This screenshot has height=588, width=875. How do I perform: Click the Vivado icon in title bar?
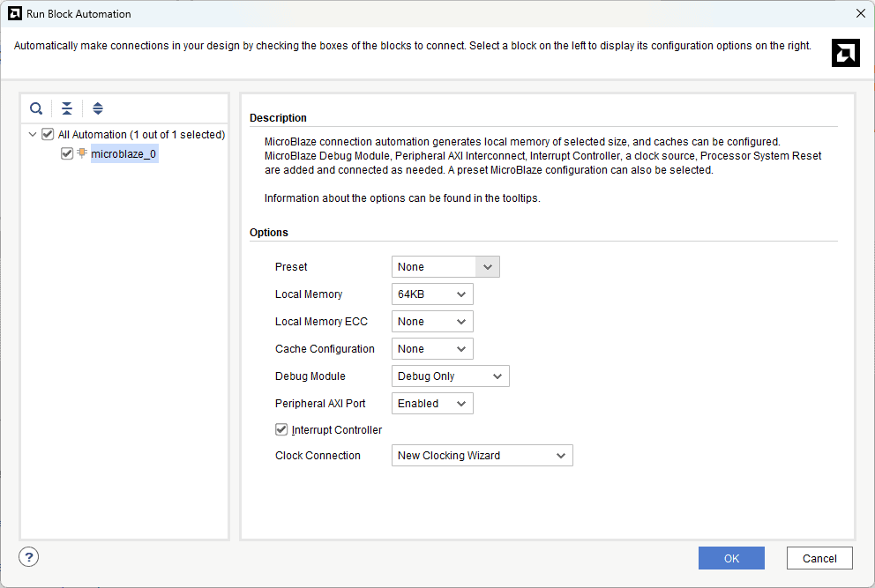point(14,13)
